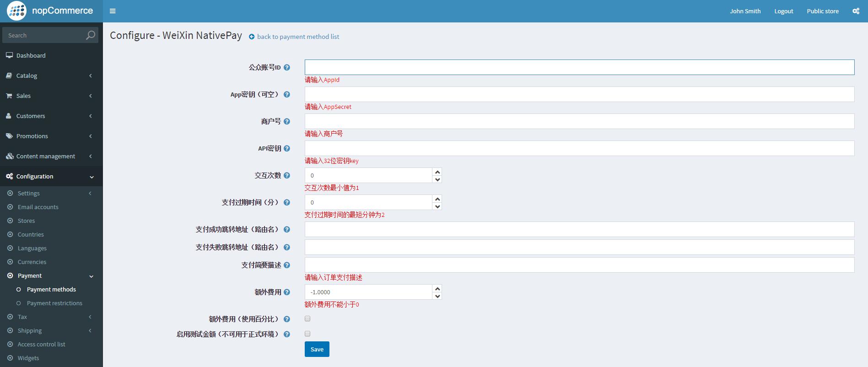Open Email accounts in sidebar
Screen dimensions: 868x367
pos(38,207)
